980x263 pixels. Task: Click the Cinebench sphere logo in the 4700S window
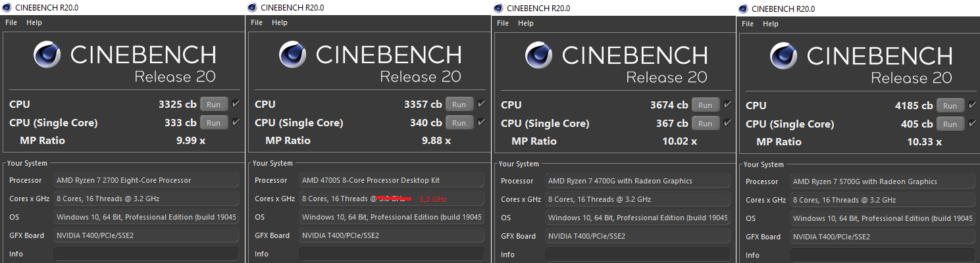coord(294,57)
